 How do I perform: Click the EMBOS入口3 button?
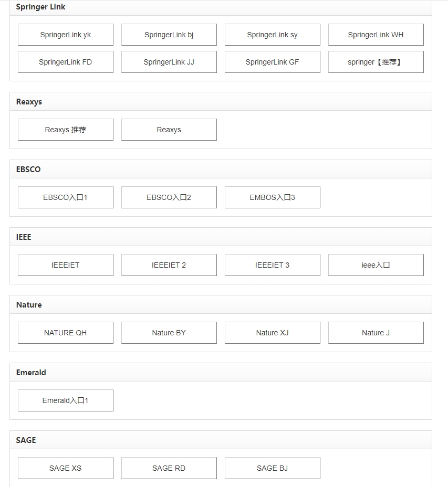[x=273, y=197]
